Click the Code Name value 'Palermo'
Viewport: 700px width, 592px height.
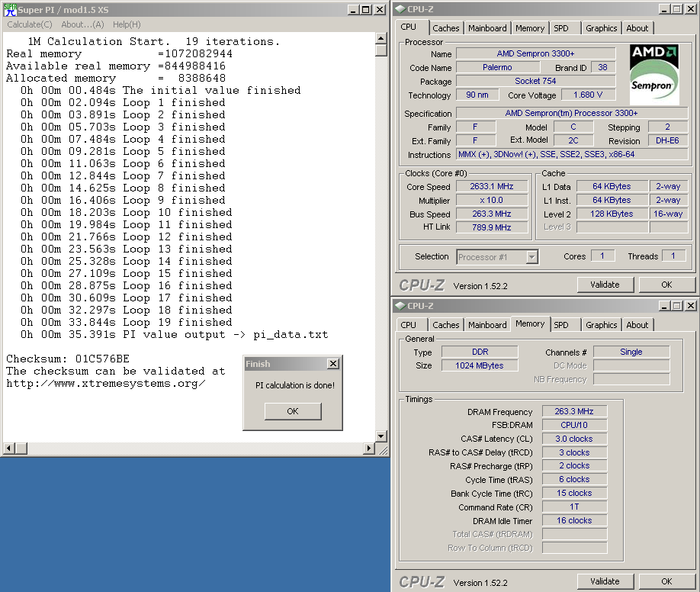point(497,67)
